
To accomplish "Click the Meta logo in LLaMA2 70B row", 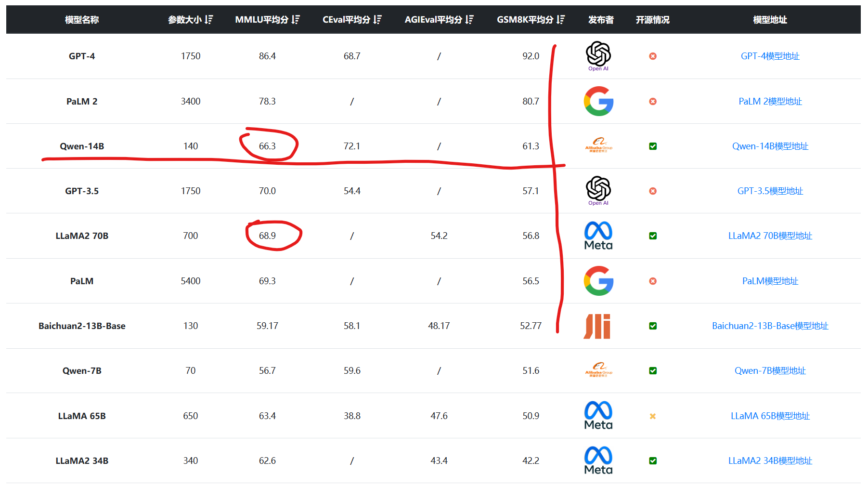I will [x=598, y=236].
